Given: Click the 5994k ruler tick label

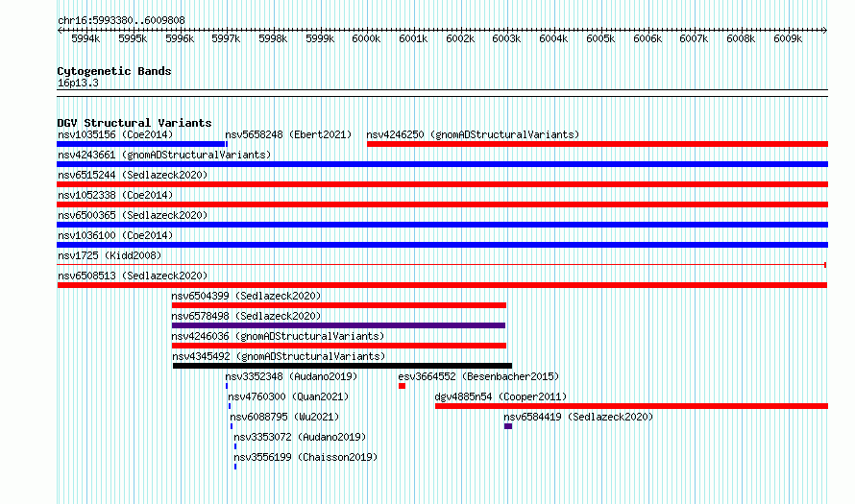Looking at the screenshot, I should tap(85, 39).
